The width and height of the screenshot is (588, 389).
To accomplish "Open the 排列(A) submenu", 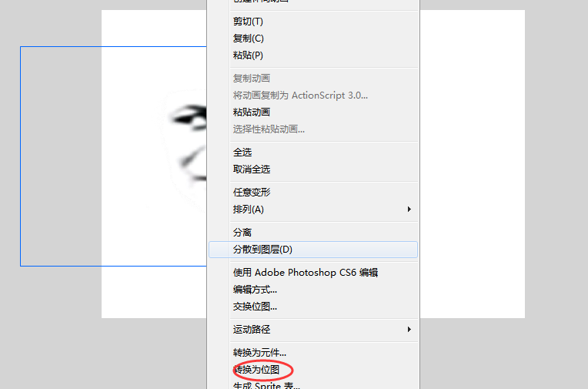I will point(313,210).
